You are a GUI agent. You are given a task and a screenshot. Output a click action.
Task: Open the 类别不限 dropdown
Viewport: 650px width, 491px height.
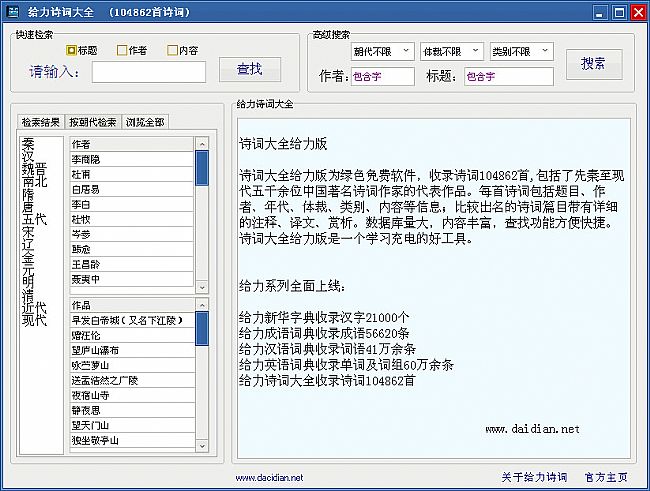[521, 51]
